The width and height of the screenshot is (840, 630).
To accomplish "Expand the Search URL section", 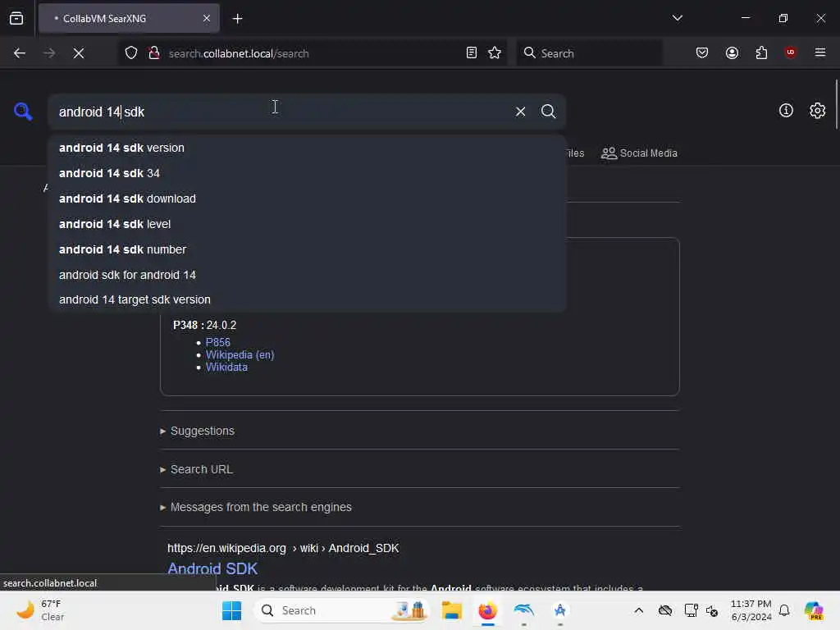I will (197, 469).
